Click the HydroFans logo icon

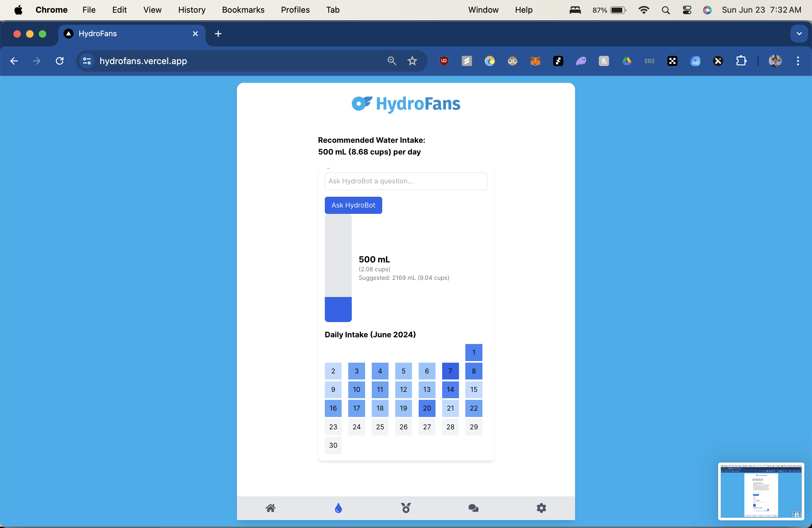tap(361, 103)
